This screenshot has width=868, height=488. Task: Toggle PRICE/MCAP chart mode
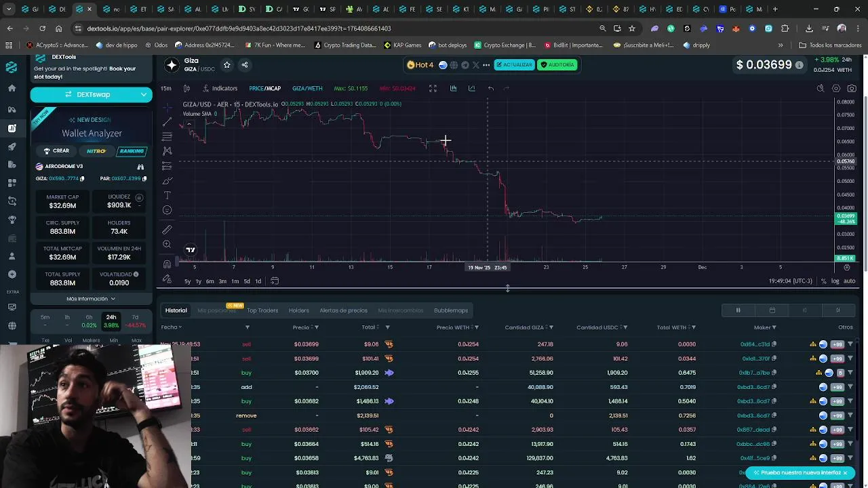(x=264, y=88)
